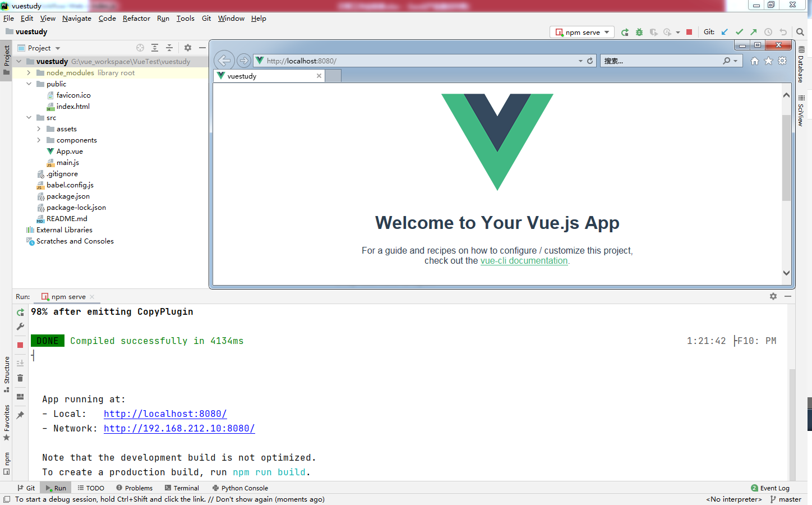The image size is (812, 505).
Task: Click the Git rollback icon
Action: coord(783,32)
